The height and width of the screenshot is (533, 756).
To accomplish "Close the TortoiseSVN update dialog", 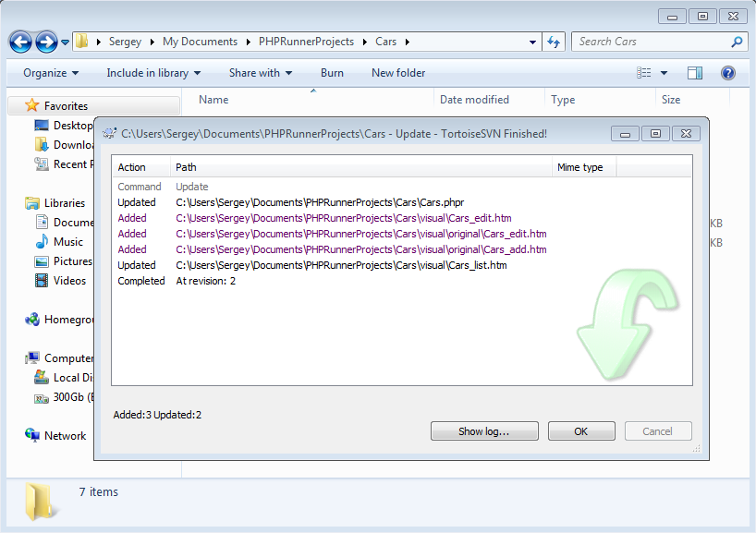I will pos(686,134).
